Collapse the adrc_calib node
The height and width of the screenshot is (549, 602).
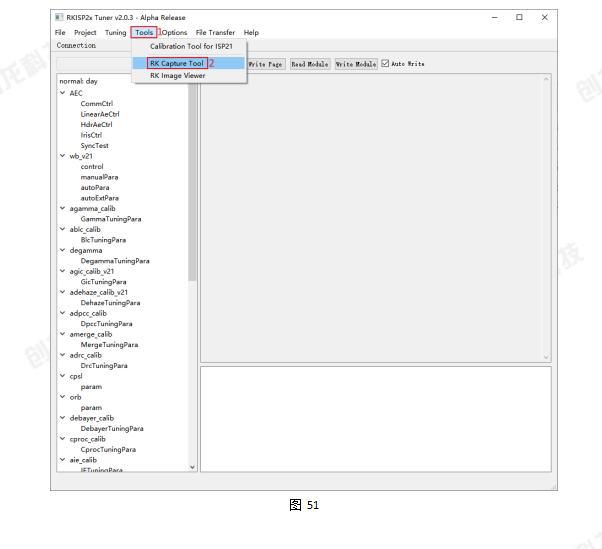pyautogui.click(x=63, y=355)
